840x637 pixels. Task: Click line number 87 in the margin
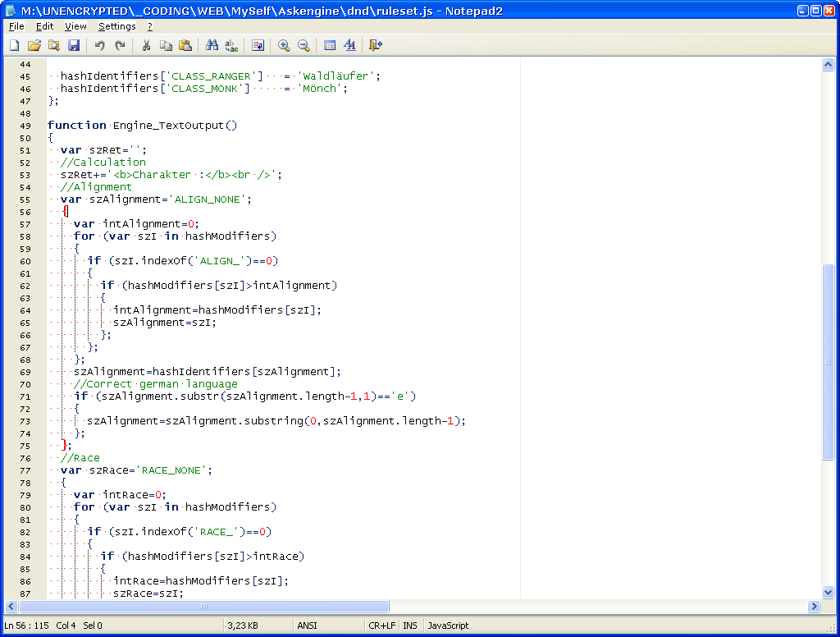click(25, 593)
